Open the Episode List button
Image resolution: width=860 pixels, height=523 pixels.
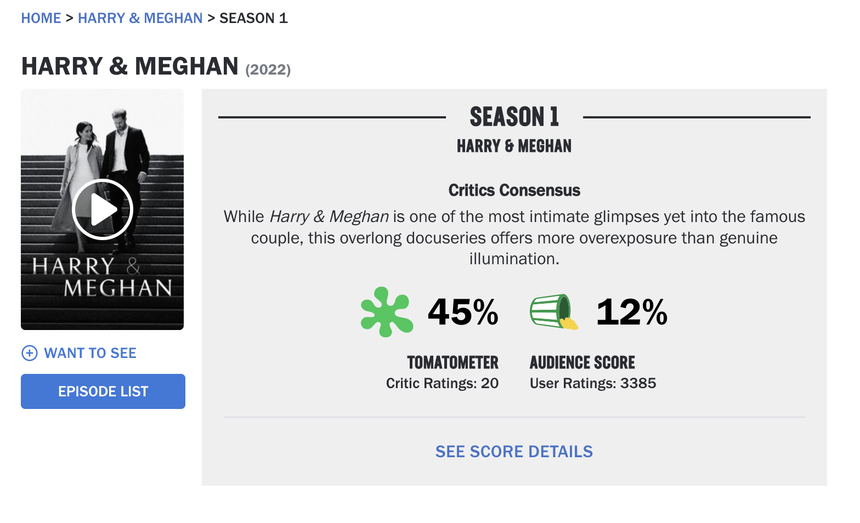tap(103, 391)
